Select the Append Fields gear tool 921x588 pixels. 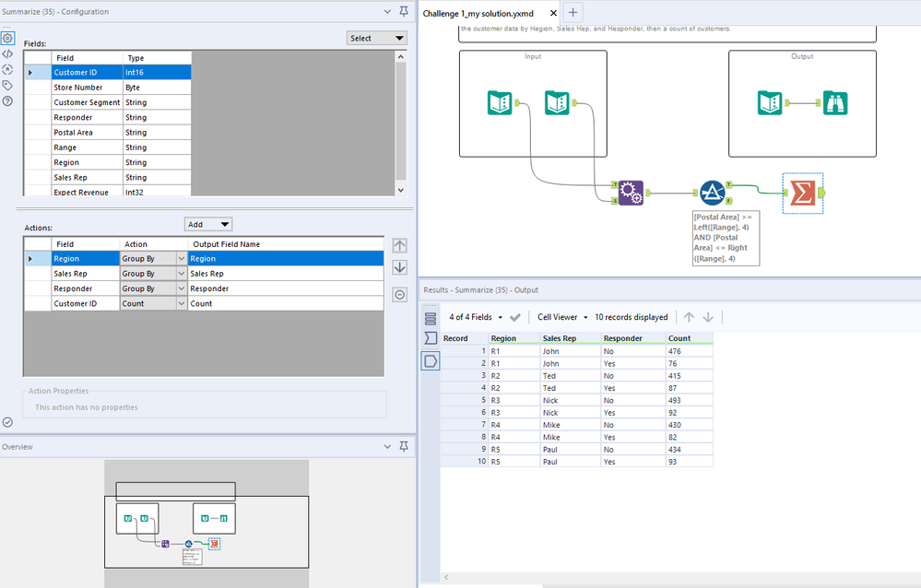(x=630, y=193)
